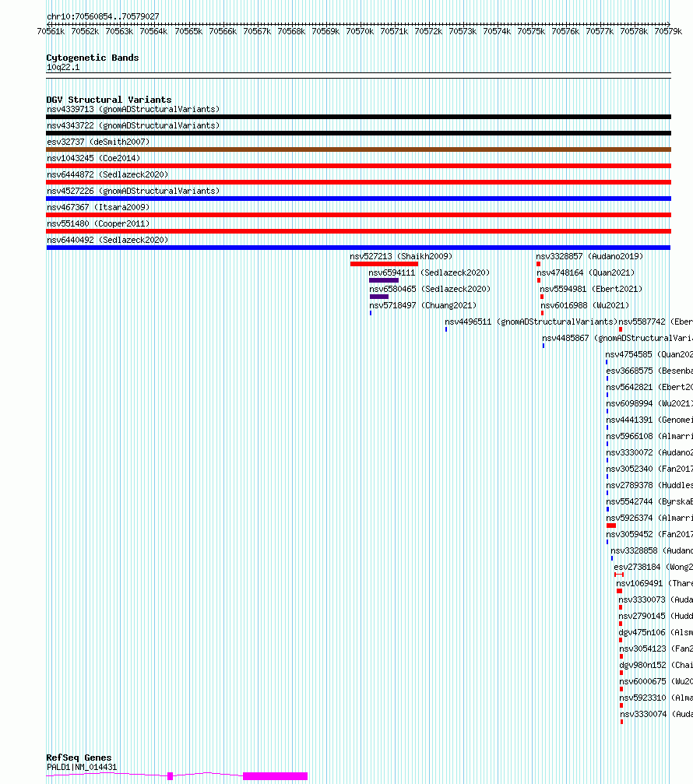Click the esv2738184 red bracket glyph

(x=619, y=575)
